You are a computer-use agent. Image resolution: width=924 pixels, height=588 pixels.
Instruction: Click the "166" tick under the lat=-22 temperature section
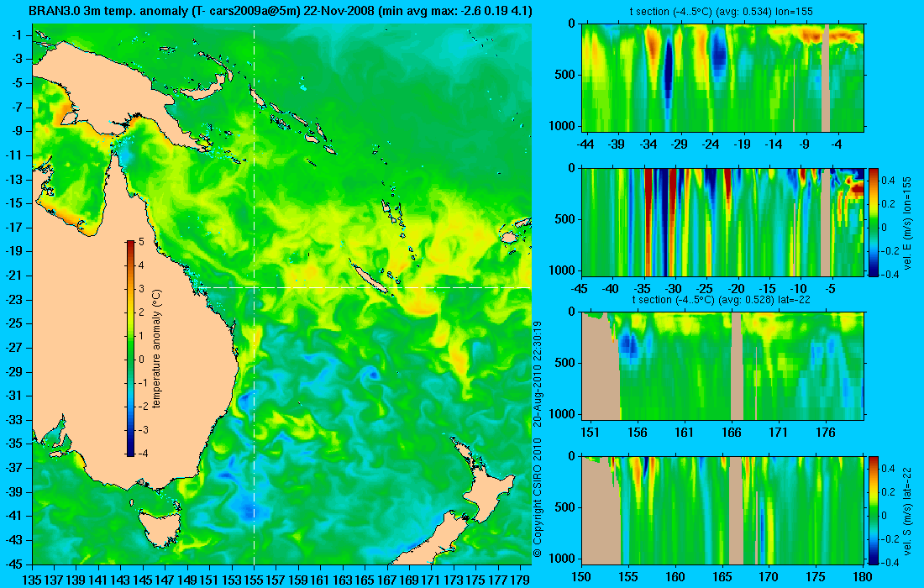click(732, 433)
